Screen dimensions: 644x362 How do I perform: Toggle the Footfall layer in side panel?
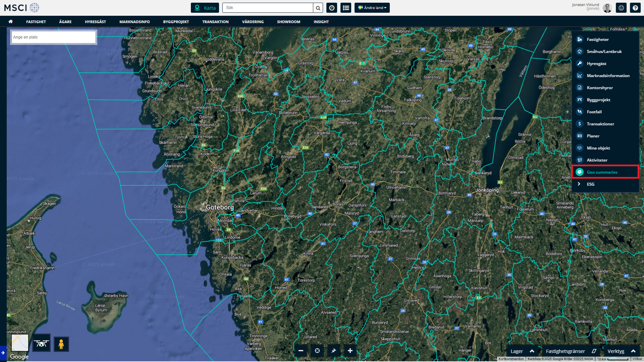click(x=594, y=112)
